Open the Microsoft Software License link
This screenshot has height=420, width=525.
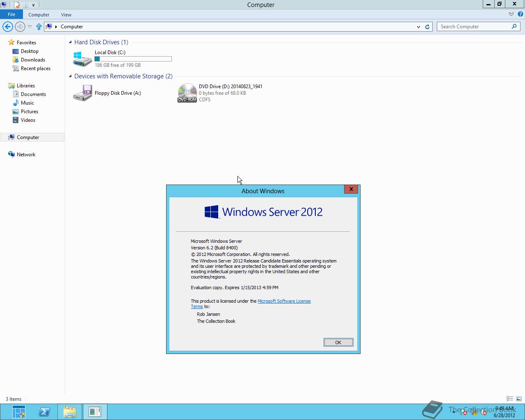(284, 301)
